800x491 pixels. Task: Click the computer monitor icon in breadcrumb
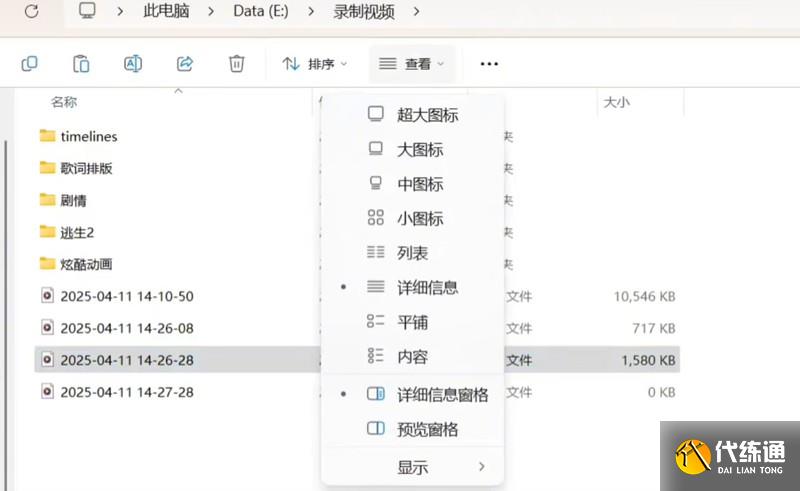pos(87,10)
